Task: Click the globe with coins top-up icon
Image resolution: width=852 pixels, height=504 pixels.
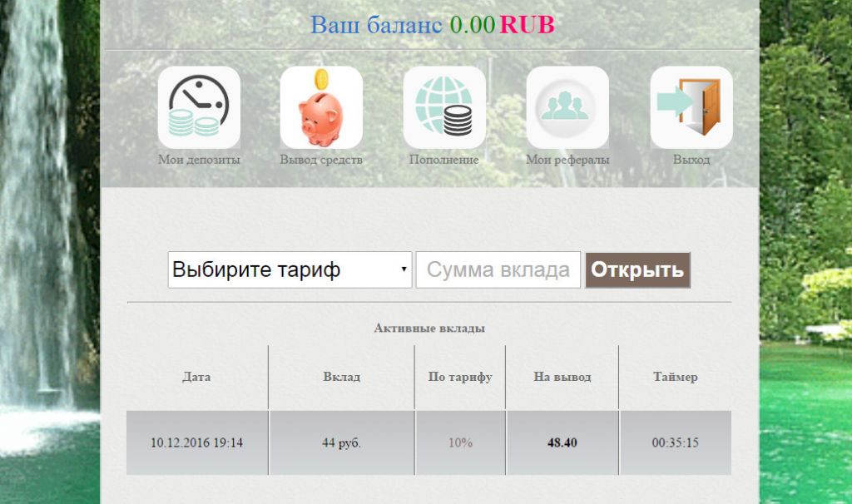Action: (x=444, y=107)
